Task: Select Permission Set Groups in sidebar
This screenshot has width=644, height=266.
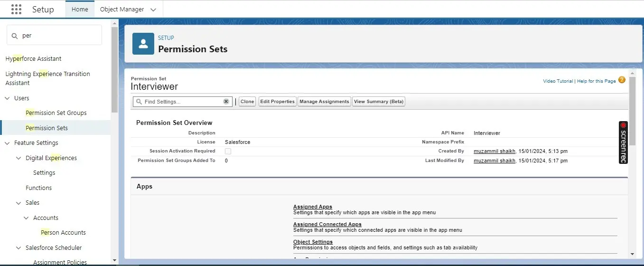Action: pos(56,113)
